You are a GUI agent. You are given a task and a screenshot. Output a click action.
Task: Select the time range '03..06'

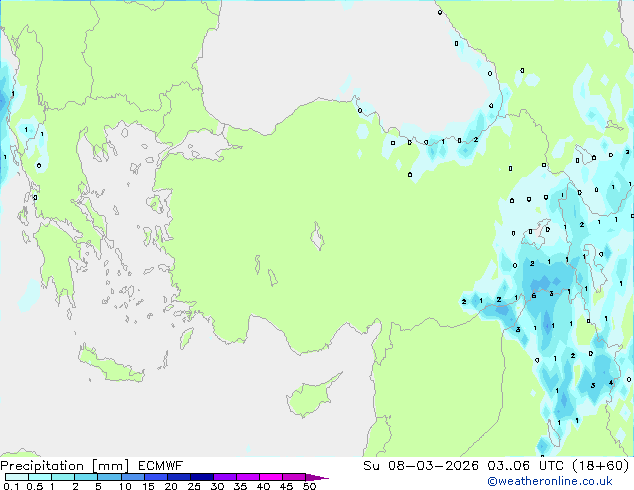click(508, 466)
